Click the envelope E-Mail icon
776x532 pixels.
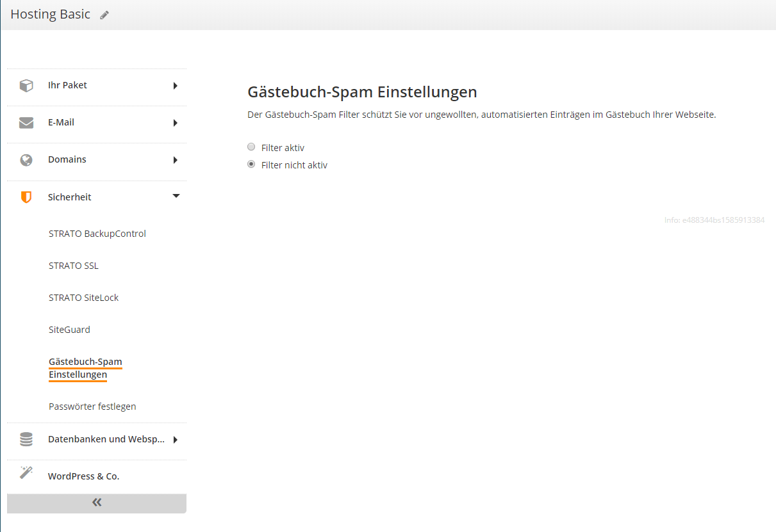26,122
